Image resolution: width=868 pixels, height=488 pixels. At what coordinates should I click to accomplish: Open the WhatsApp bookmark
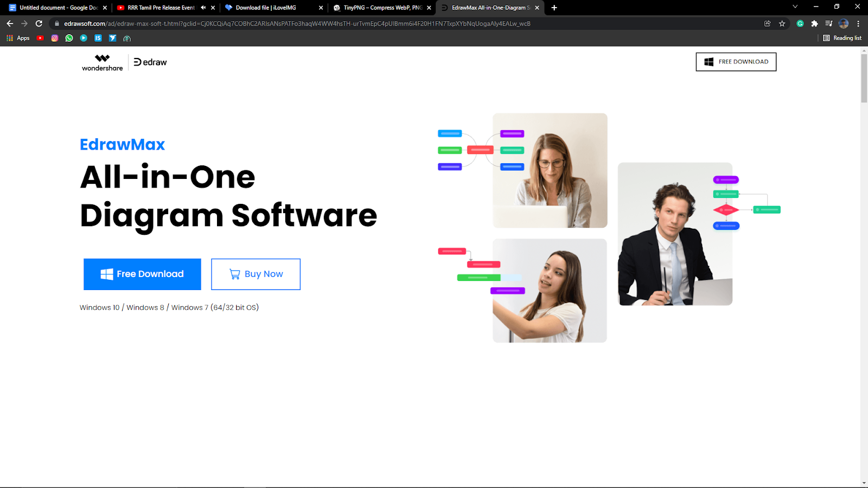click(x=69, y=38)
